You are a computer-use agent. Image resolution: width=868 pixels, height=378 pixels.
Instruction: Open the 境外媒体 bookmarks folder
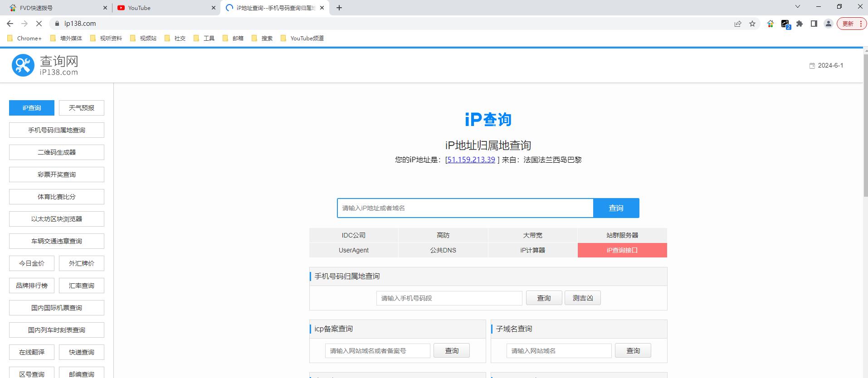click(66, 39)
